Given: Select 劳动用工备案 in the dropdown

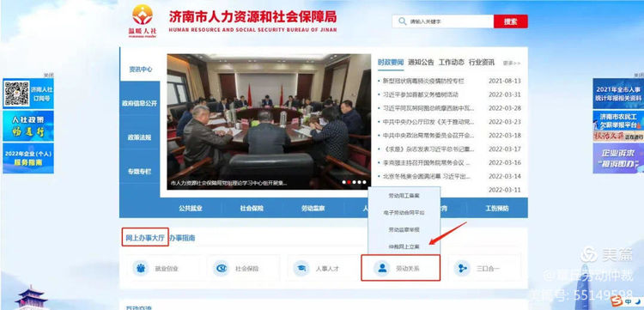Looking at the screenshot, I should pos(404,196).
